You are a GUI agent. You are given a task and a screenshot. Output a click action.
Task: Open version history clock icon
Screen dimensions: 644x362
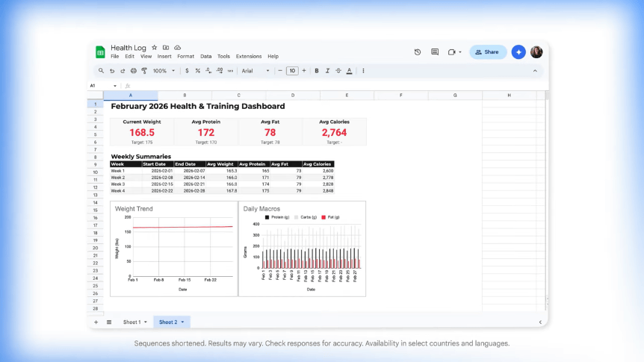tap(417, 52)
